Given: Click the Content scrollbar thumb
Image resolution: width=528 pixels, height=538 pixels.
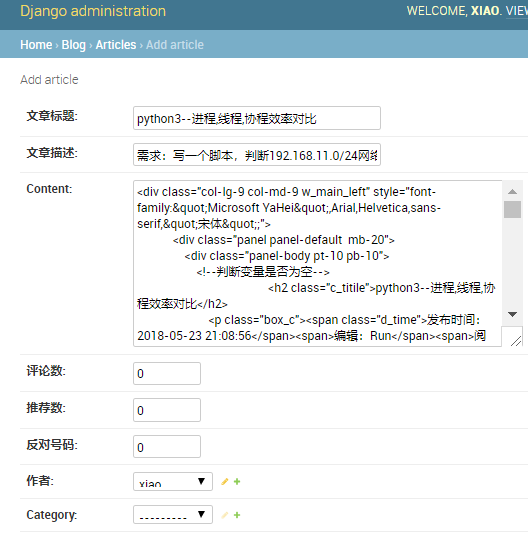Looking at the screenshot, I should pos(512,209).
